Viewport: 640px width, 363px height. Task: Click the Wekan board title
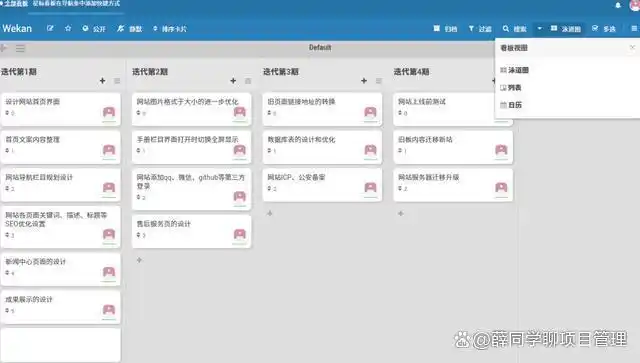[x=17, y=29]
